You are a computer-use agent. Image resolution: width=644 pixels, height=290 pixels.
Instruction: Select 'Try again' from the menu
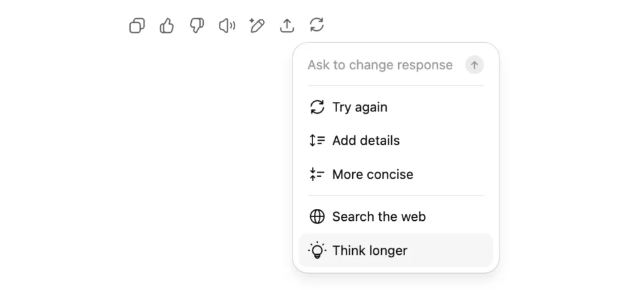[x=360, y=108]
